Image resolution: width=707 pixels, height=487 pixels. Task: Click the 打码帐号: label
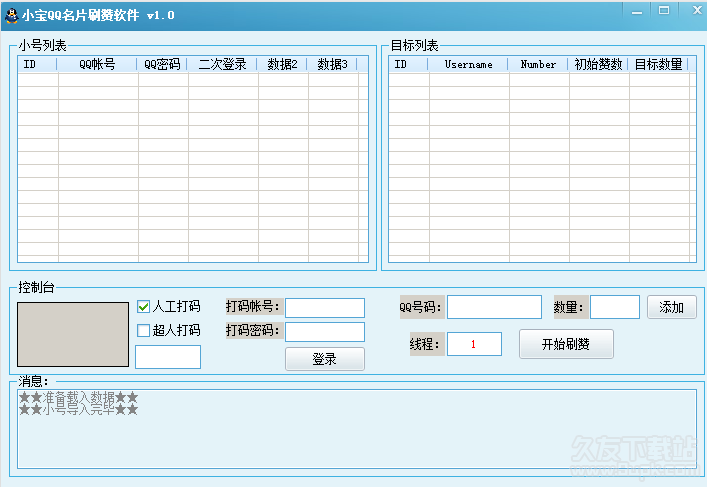[x=253, y=307]
